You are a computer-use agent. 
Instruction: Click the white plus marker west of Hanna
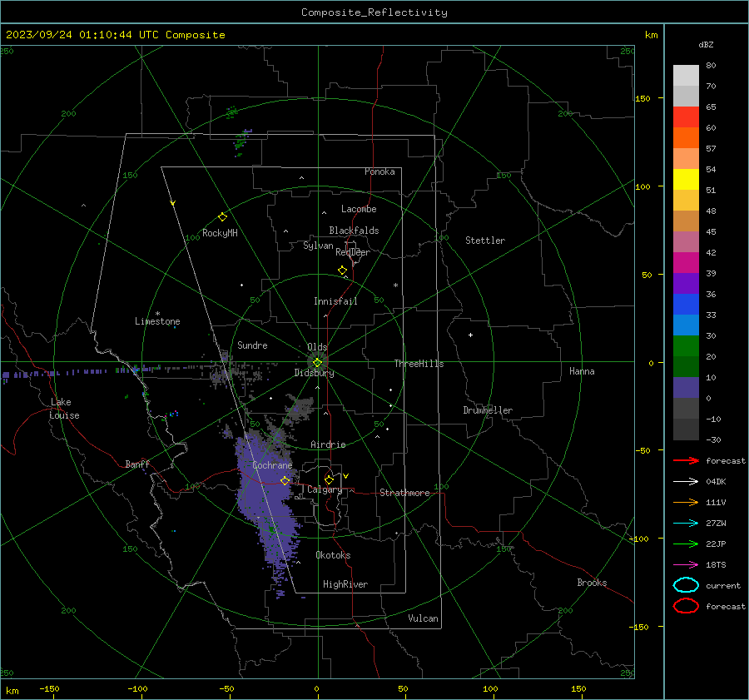pyautogui.click(x=470, y=335)
